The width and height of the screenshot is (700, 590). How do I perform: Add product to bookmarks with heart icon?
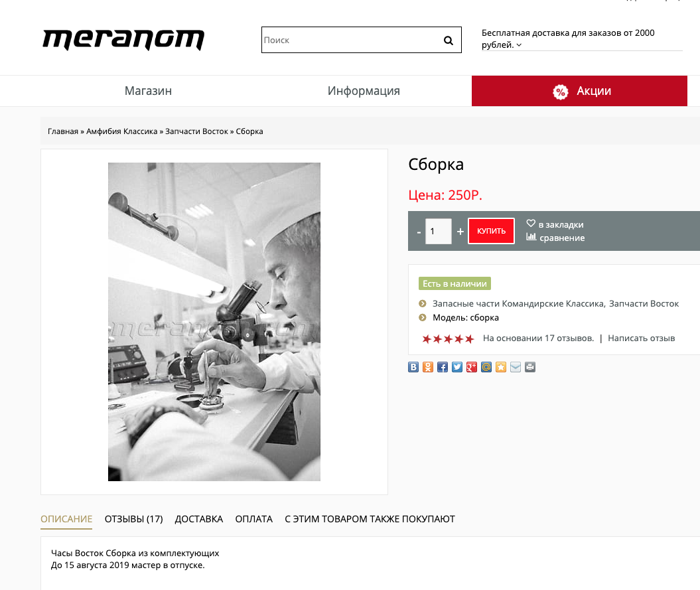click(x=555, y=224)
